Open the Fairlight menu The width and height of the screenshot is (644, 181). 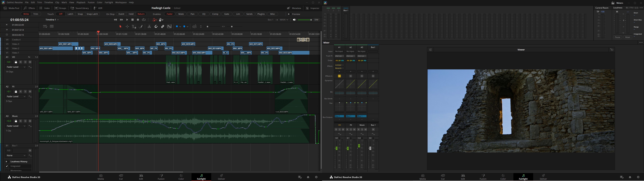(x=109, y=3)
